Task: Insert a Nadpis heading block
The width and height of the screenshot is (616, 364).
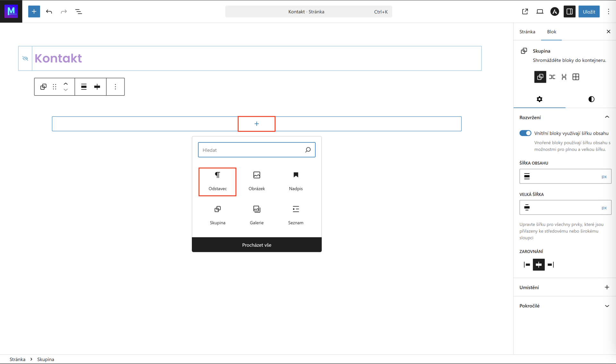Action: point(295,181)
